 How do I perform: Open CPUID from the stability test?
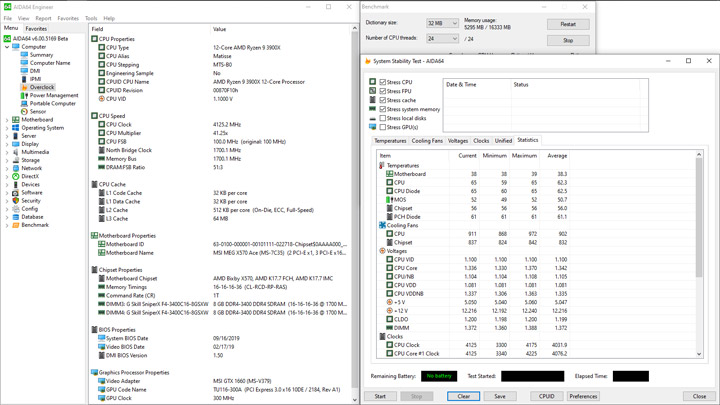tap(546, 396)
